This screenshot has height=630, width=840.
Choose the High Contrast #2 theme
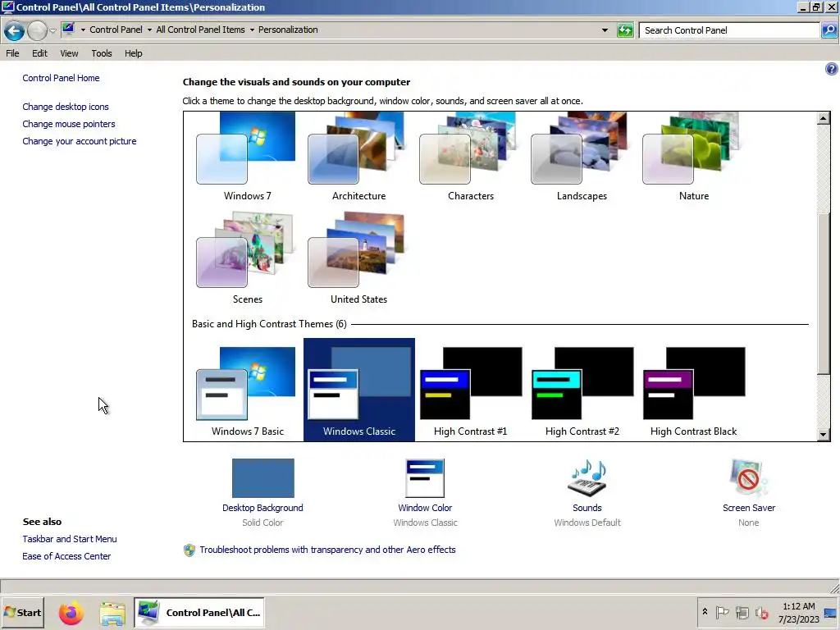(x=582, y=390)
